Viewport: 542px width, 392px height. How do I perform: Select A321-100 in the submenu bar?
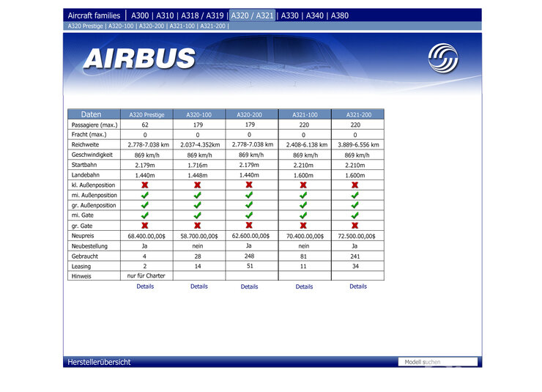click(182, 26)
